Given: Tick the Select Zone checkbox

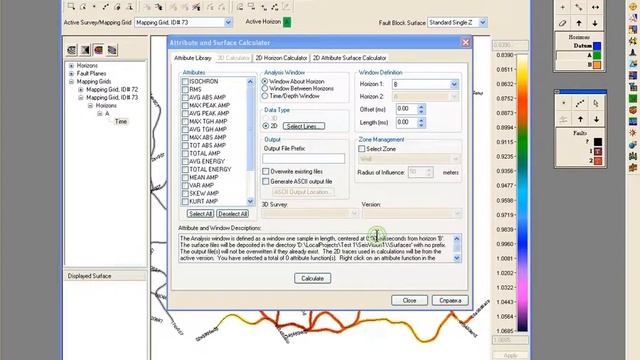Looking at the screenshot, I should point(362,149).
